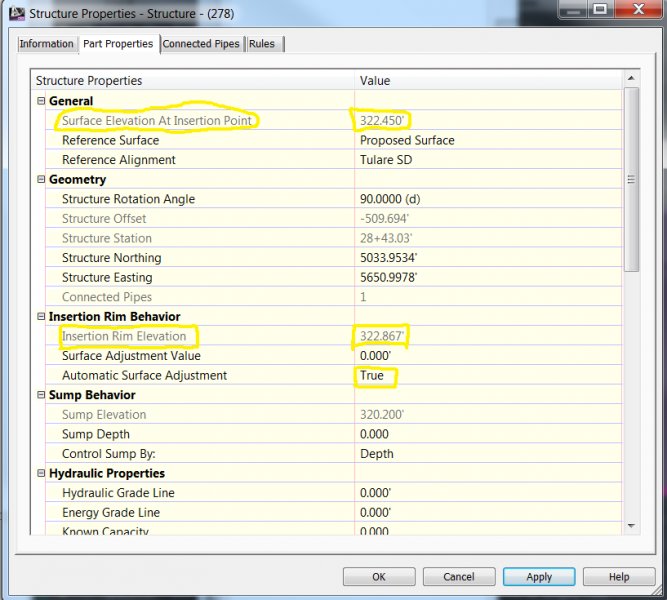Close the Structure Properties dialog
The width and height of the screenshot is (667, 600).
[x=638, y=10]
